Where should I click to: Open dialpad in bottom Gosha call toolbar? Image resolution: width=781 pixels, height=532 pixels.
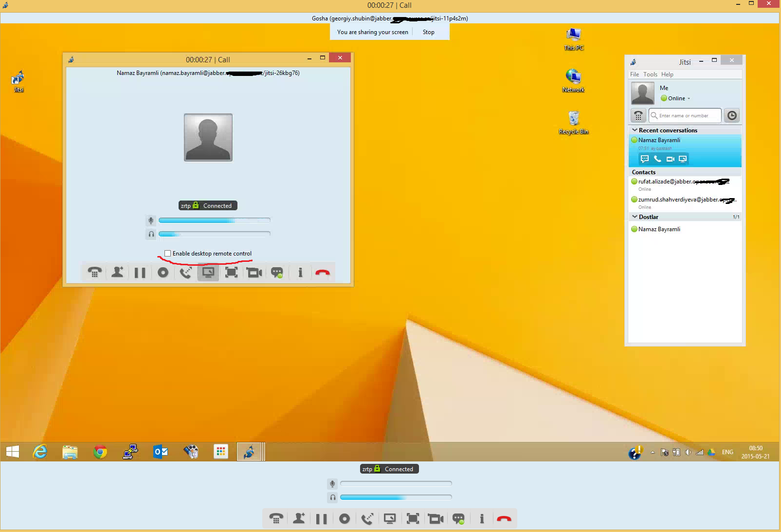pyautogui.click(x=276, y=519)
